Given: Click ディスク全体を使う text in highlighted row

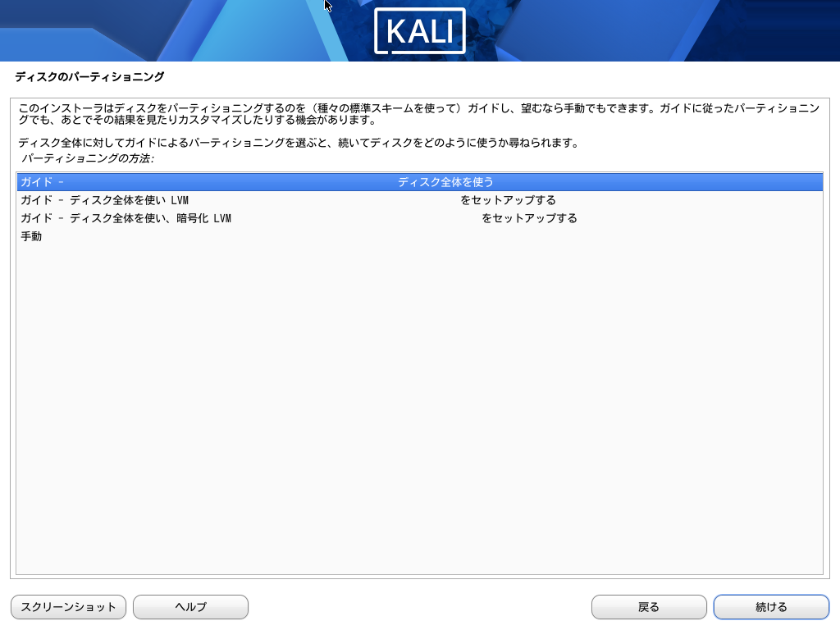Looking at the screenshot, I should (445, 182).
